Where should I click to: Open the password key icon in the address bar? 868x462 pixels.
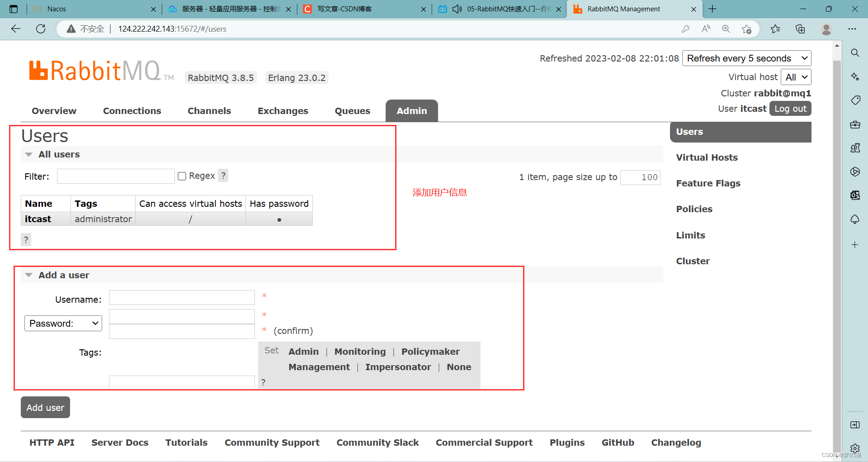[685, 29]
